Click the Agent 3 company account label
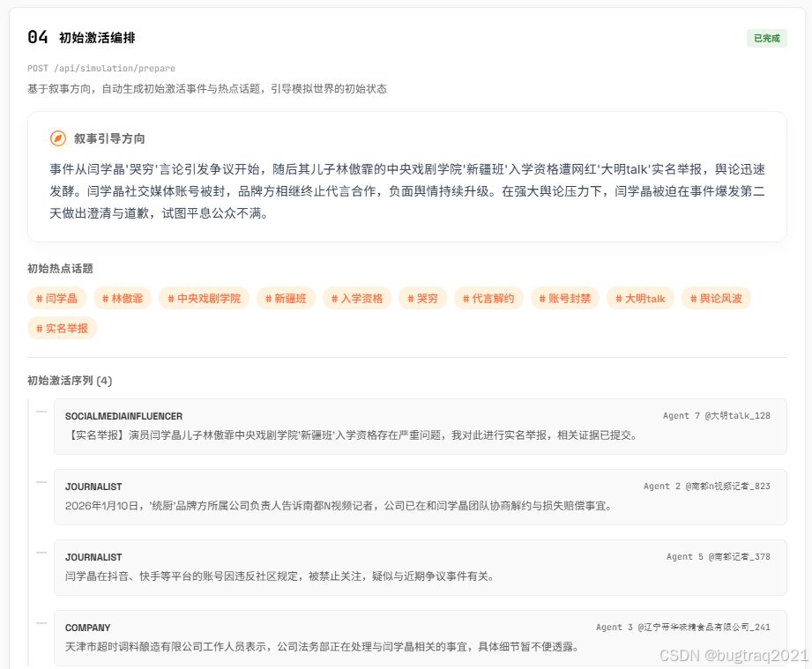Viewport: 812px width, 669px height. (683, 627)
